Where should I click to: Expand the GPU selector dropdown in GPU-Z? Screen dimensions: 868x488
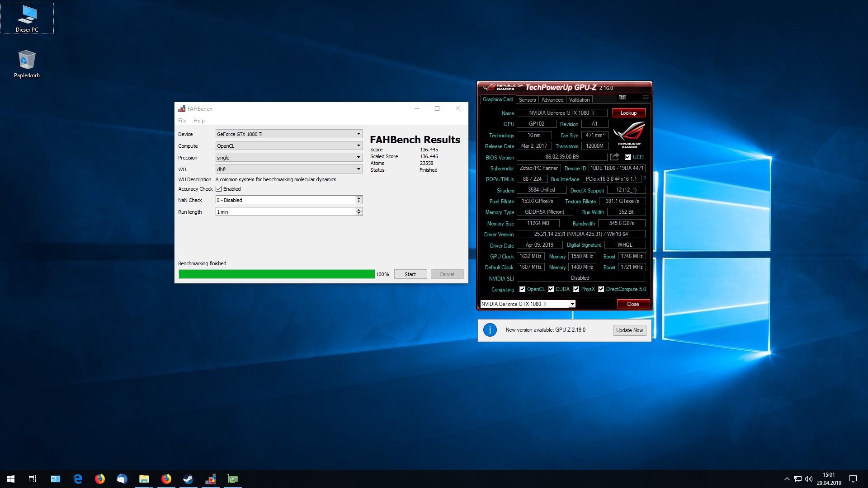[572, 304]
